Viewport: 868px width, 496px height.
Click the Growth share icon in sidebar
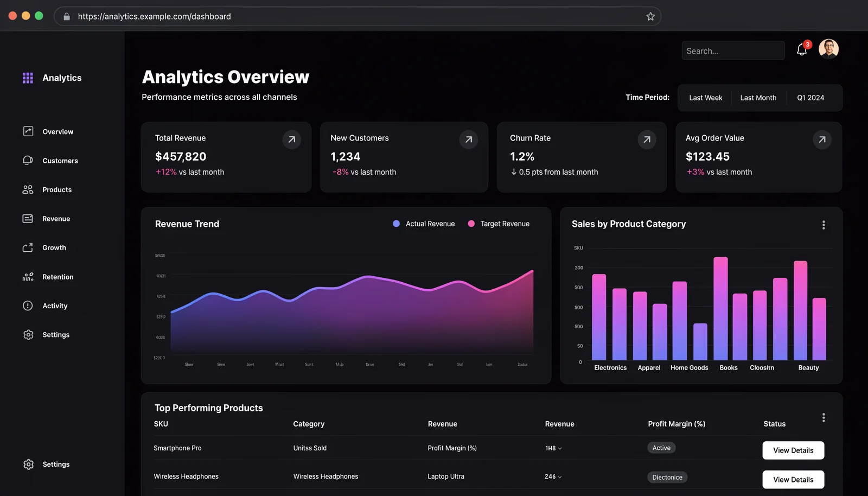click(28, 247)
